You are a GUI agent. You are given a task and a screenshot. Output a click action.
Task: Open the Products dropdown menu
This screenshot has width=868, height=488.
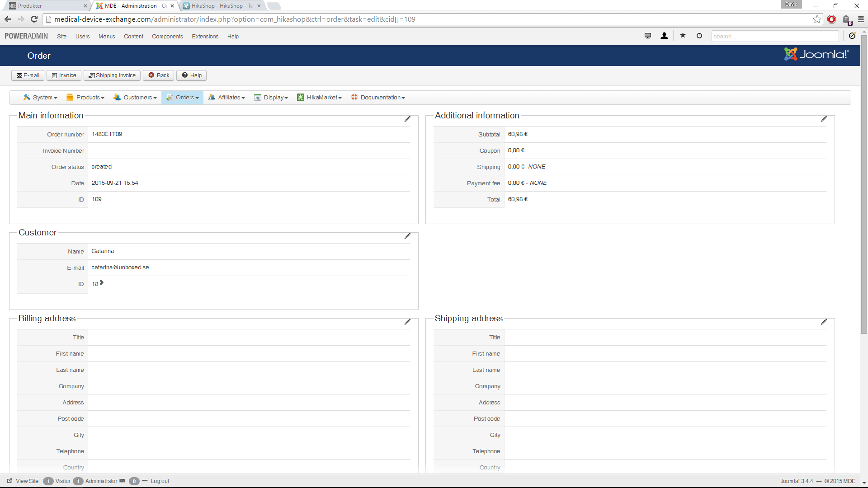click(85, 98)
